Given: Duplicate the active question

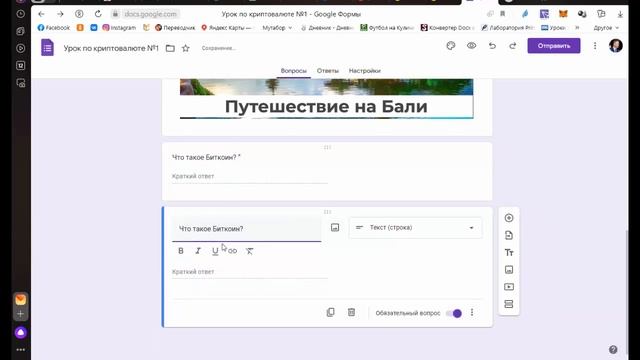Looking at the screenshot, I should [x=331, y=312].
